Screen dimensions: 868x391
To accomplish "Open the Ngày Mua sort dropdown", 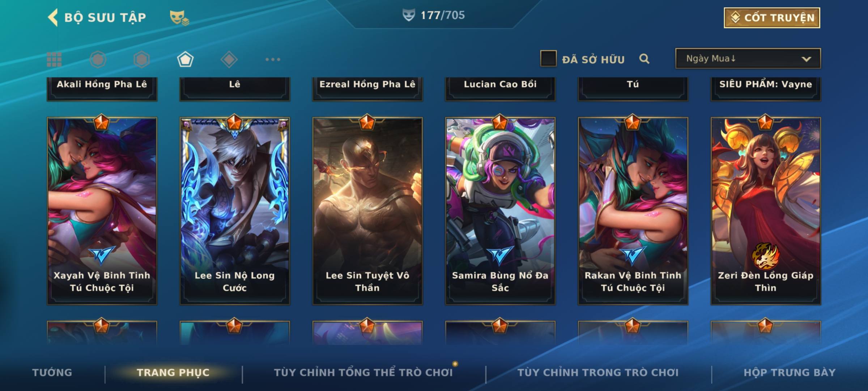I will pyautogui.click(x=748, y=58).
